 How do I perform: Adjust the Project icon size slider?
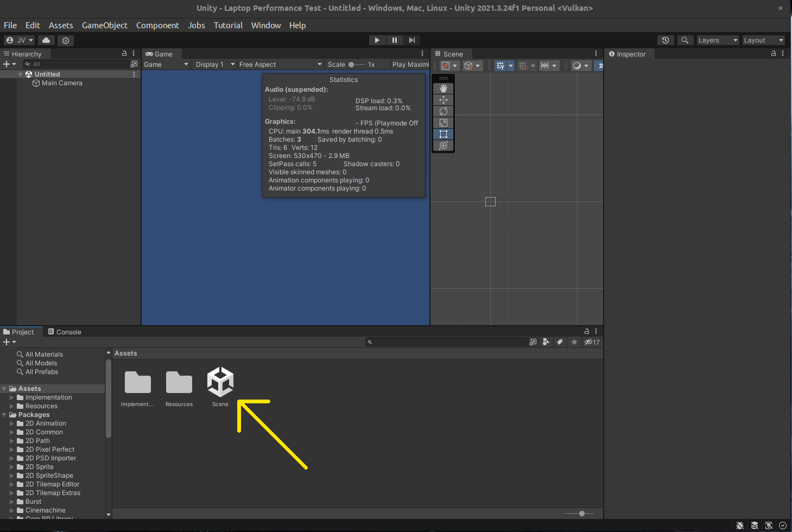579,513
